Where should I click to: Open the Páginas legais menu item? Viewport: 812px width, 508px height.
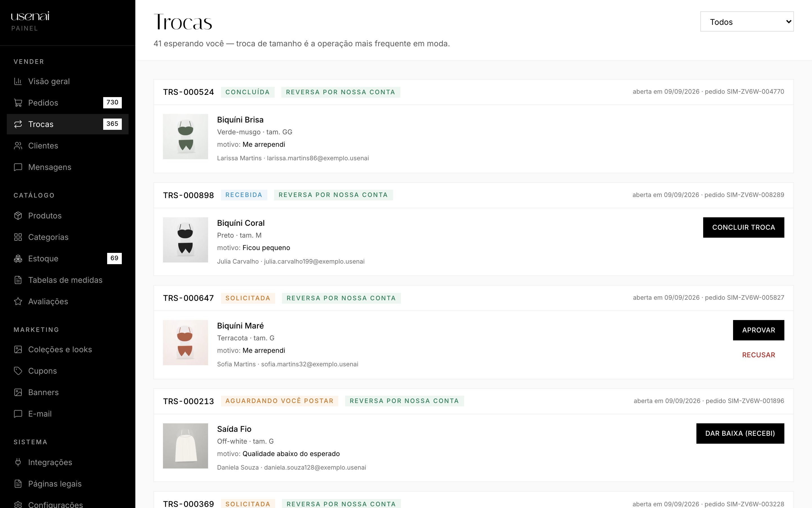pos(67,484)
